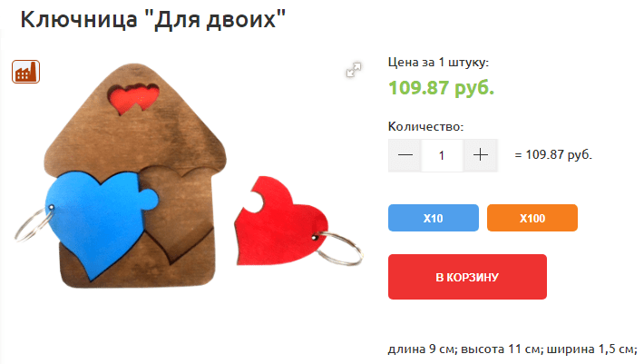Click the factory manufacturer badge icon

pos(25,72)
